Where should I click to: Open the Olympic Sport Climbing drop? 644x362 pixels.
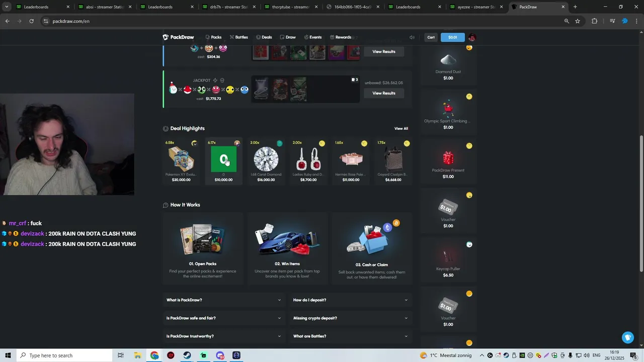click(448, 113)
